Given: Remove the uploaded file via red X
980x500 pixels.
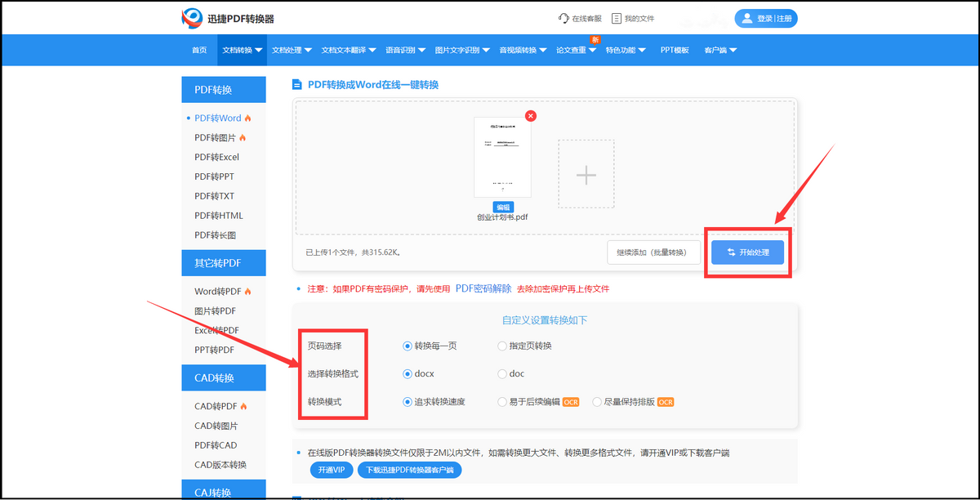Looking at the screenshot, I should (531, 116).
